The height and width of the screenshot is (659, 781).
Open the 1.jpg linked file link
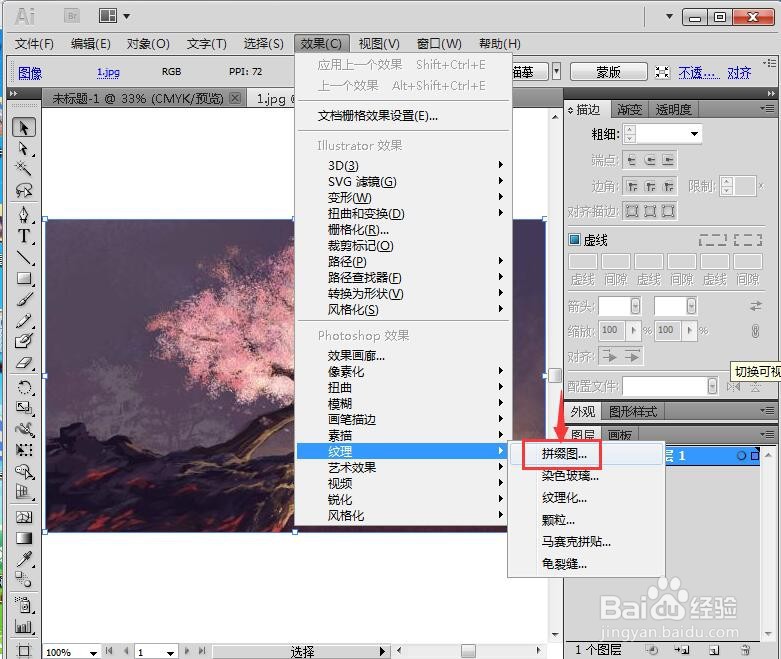(108, 72)
